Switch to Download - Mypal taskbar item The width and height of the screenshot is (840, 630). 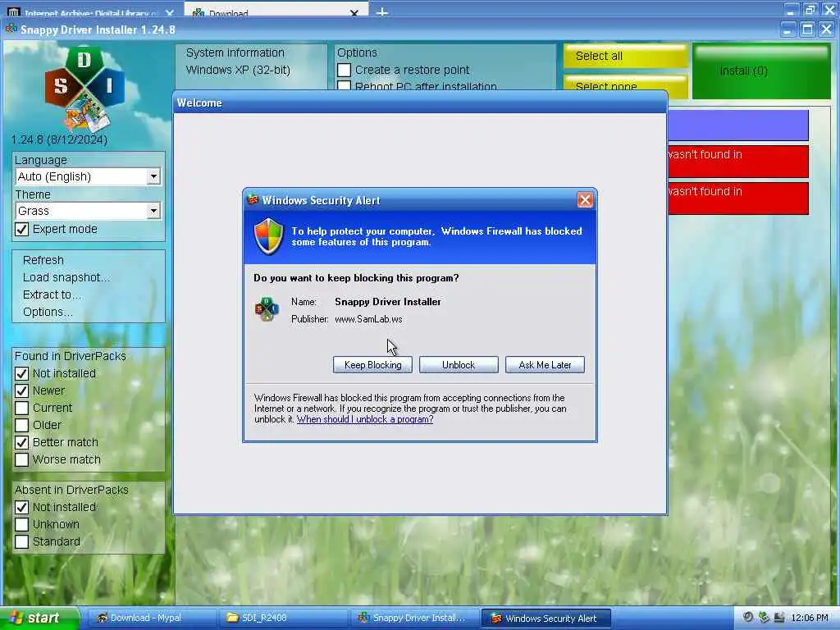click(x=152, y=619)
